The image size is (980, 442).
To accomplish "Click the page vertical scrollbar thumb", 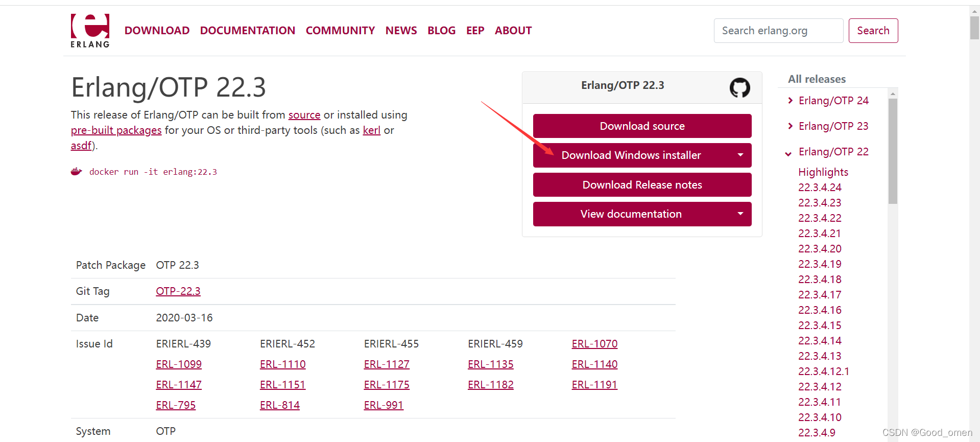I will (x=974, y=28).
